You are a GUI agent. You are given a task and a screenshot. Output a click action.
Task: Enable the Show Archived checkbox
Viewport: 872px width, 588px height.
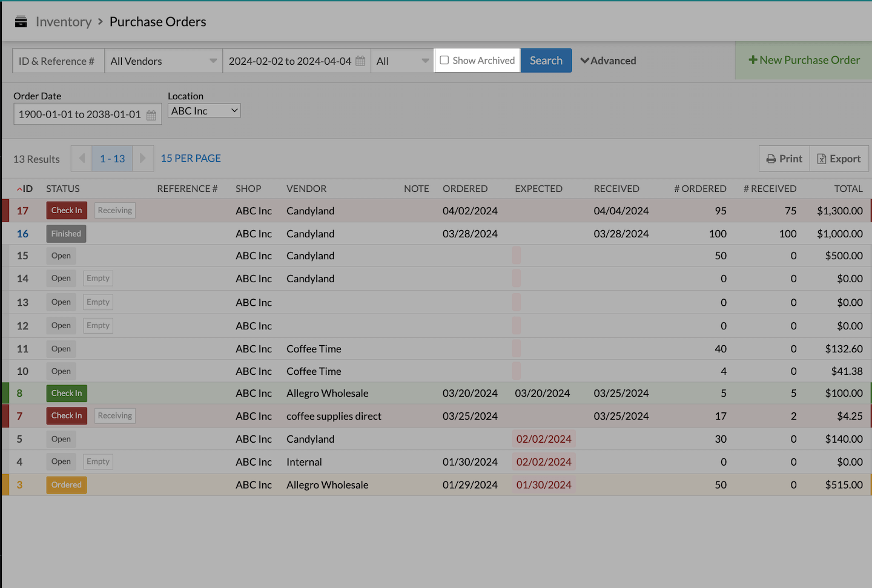tap(444, 61)
